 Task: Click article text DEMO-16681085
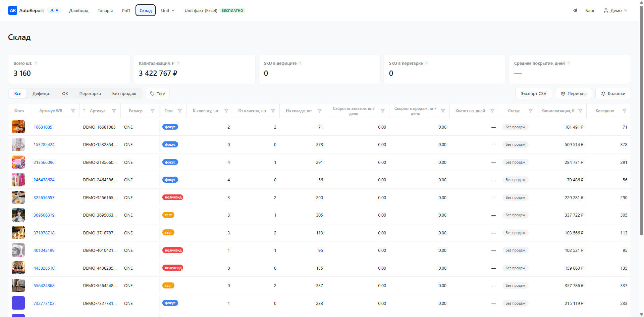click(x=99, y=127)
